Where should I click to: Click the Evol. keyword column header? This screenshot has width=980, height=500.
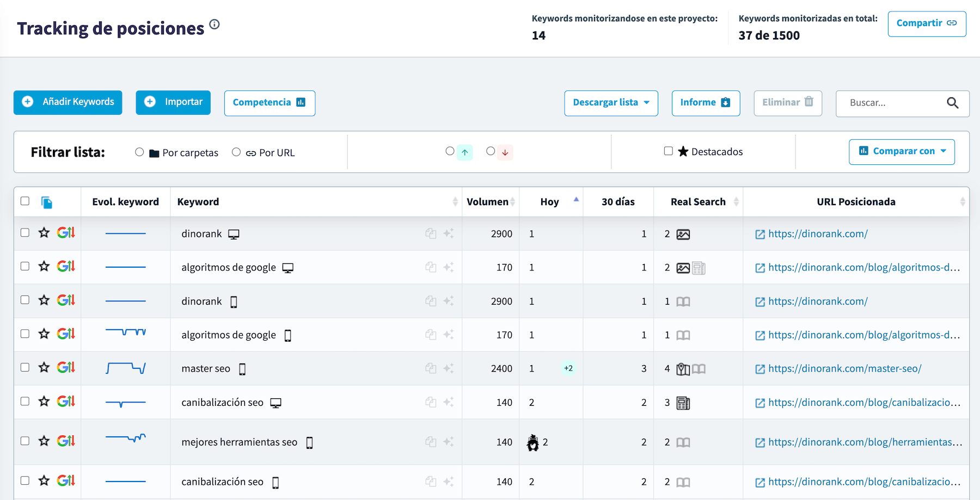126,202
